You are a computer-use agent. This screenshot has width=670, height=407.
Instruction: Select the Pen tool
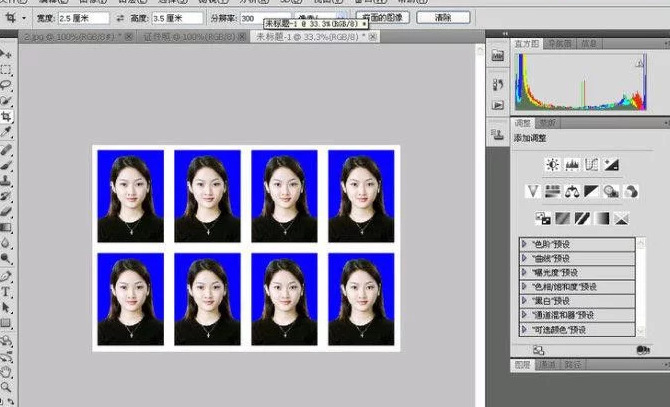pyautogui.click(x=6, y=276)
